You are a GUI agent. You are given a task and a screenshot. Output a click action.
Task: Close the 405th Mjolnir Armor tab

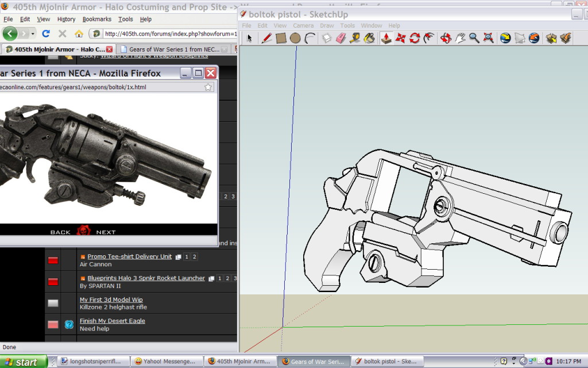pos(109,49)
